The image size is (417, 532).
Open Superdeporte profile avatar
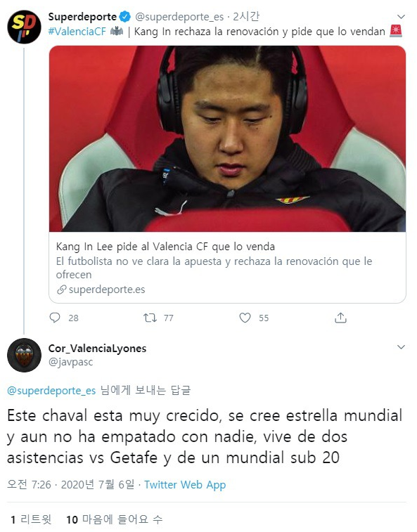coord(24,27)
